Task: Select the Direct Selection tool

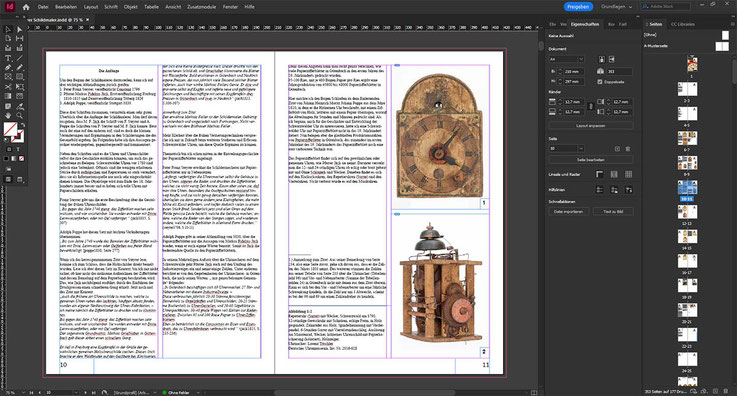Action: [19, 29]
